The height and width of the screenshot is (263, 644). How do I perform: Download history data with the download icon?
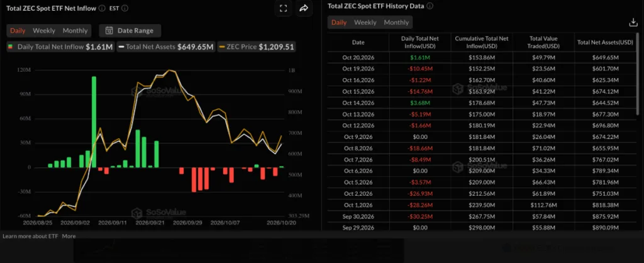[x=633, y=23]
